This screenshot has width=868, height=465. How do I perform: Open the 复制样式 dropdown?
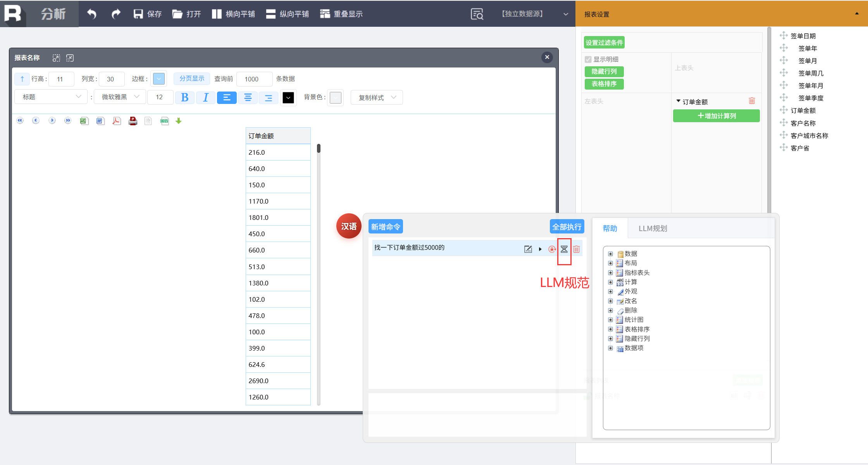(377, 97)
